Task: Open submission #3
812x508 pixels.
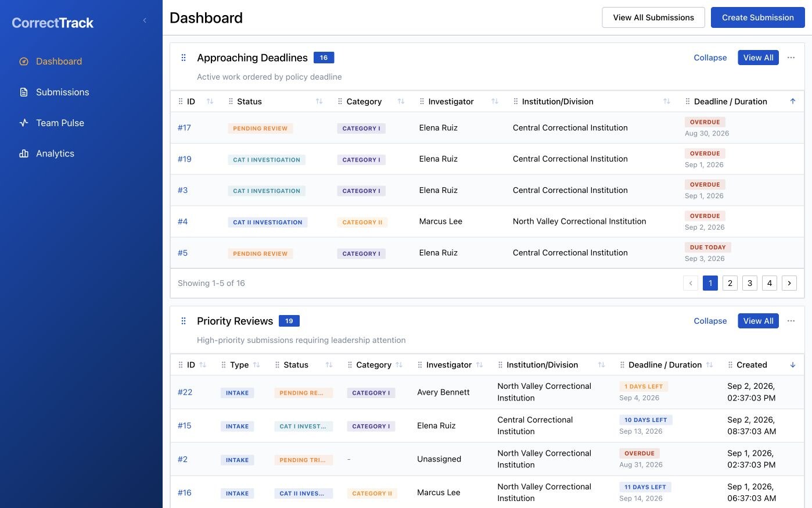Action: point(182,190)
